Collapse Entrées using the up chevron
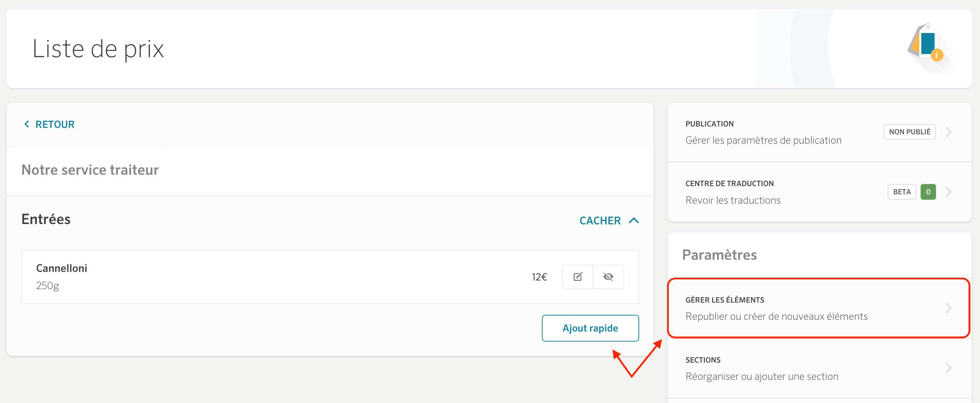Screen dimensions: 980x403 pos(634,220)
